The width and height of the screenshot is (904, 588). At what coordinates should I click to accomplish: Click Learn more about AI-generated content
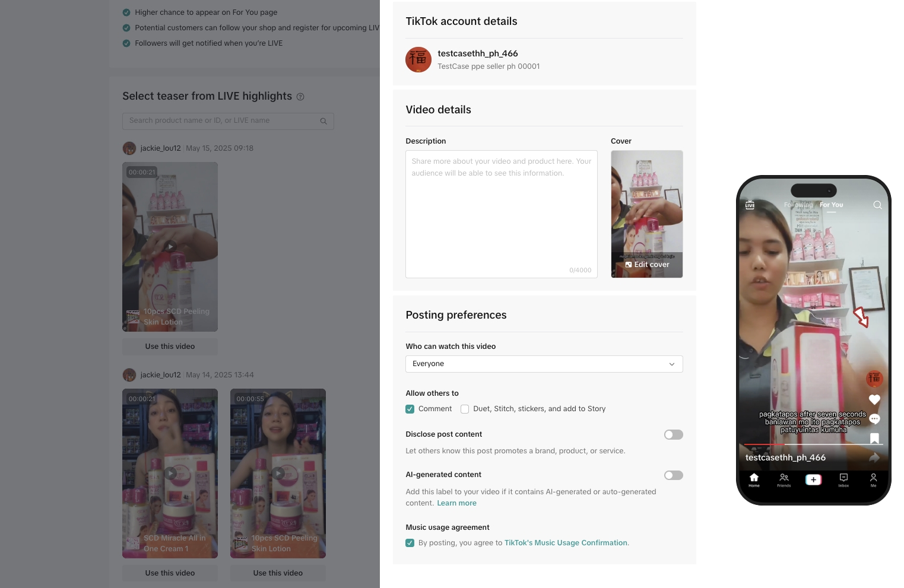pyautogui.click(x=456, y=503)
